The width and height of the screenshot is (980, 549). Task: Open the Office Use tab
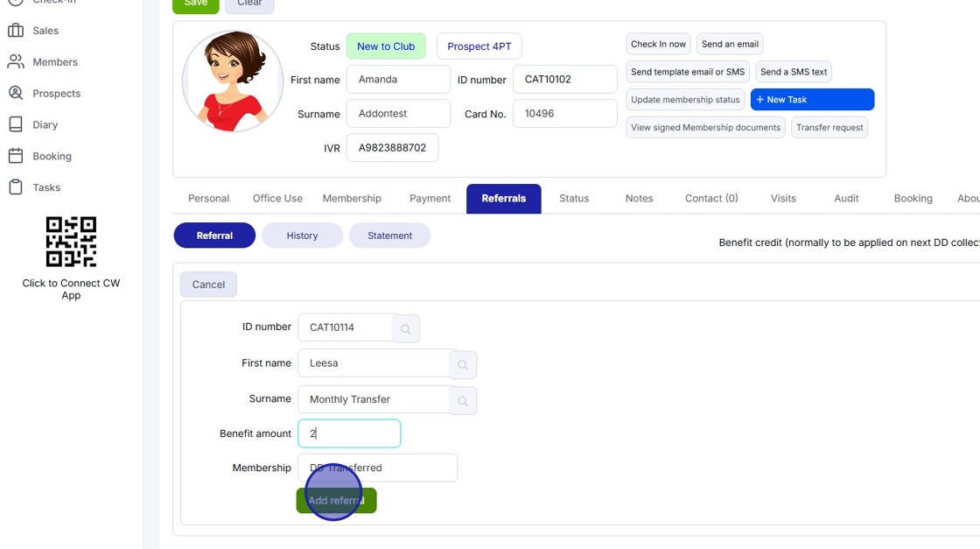tap(277, 198)
